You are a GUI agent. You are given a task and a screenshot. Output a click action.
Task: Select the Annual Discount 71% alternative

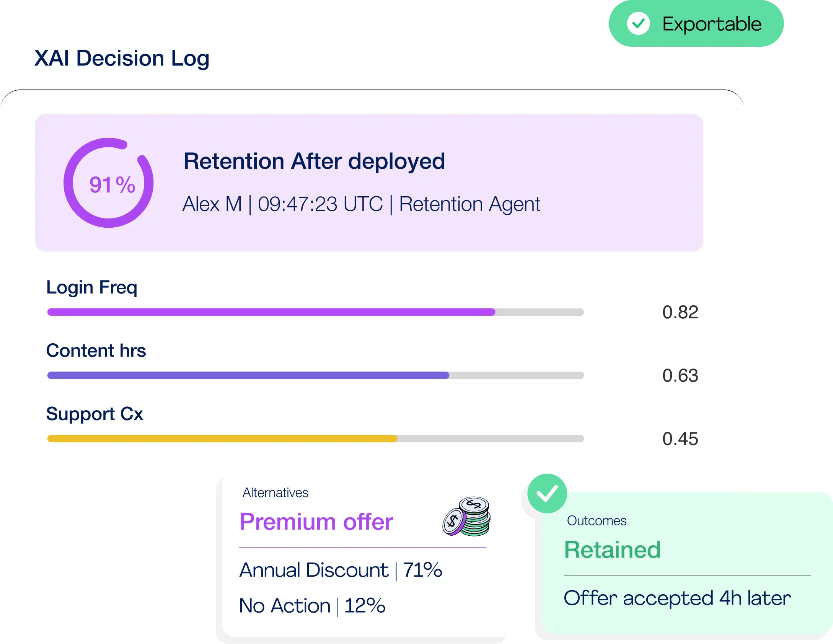(x=341, y=570)
